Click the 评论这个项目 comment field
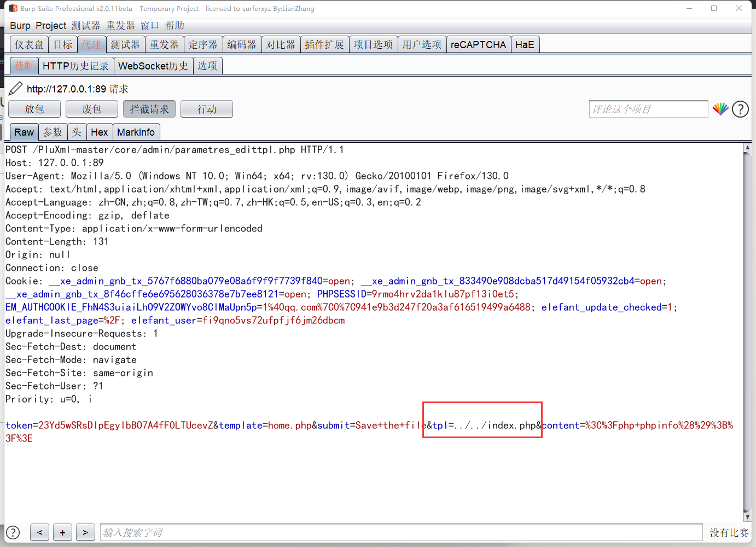 pos(648,109)
